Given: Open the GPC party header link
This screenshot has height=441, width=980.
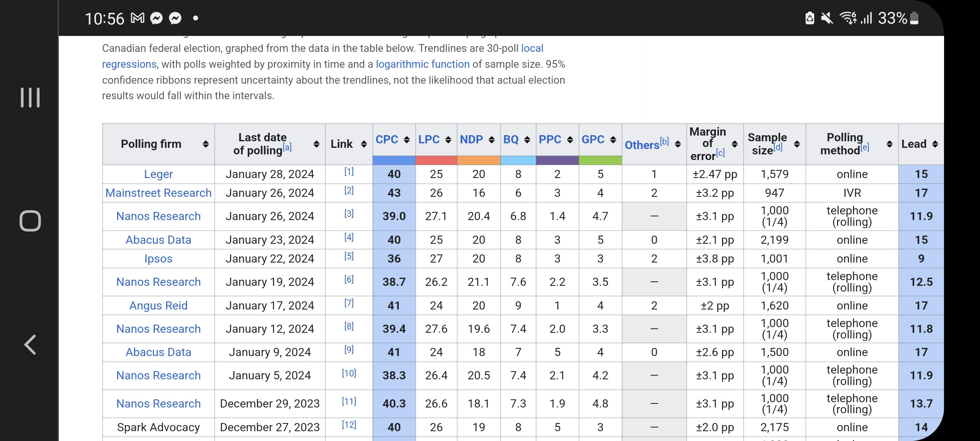Looking at the screenshot, I should pos(593,140).
